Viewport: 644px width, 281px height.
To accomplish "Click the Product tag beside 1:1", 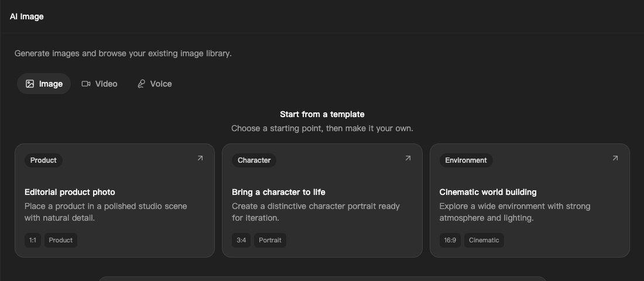I will (61, 241).
